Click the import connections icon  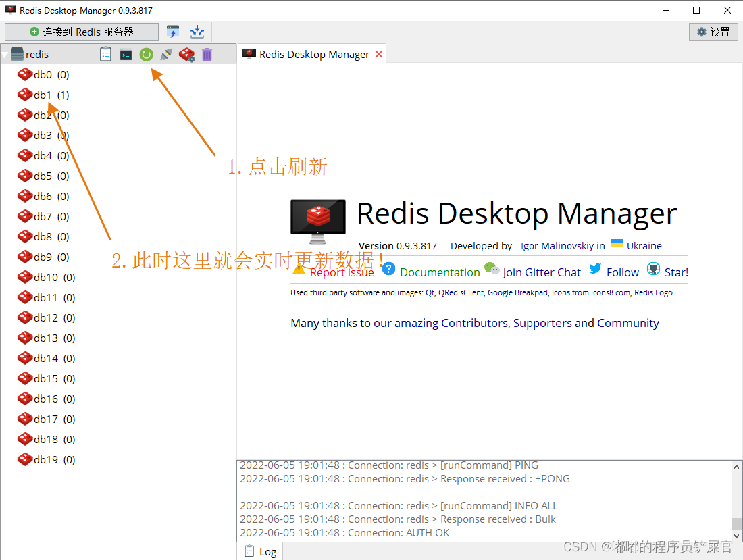pyautogui.click(x=173, y=32)
